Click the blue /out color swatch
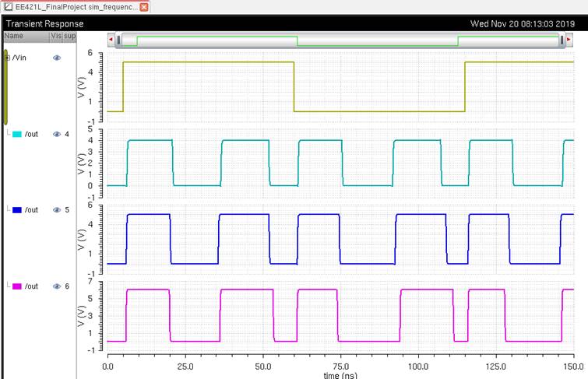This screenshot has height=379, width=588. (x=17, y=210)
